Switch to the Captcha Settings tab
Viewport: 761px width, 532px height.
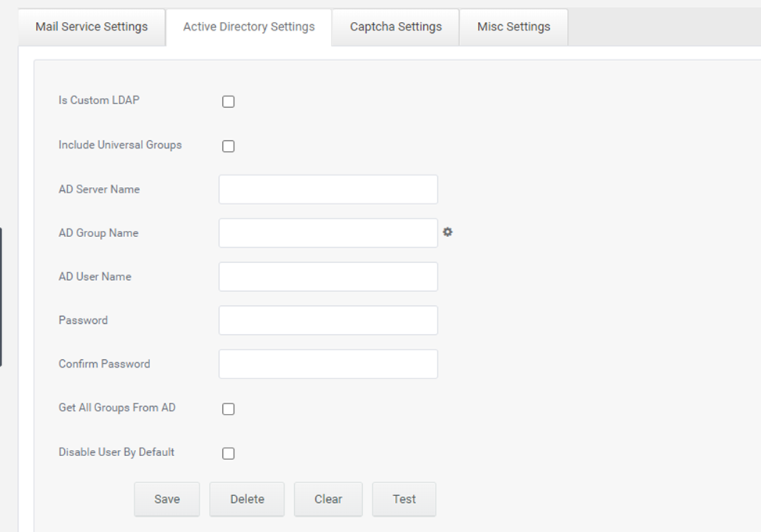(396, 27)
